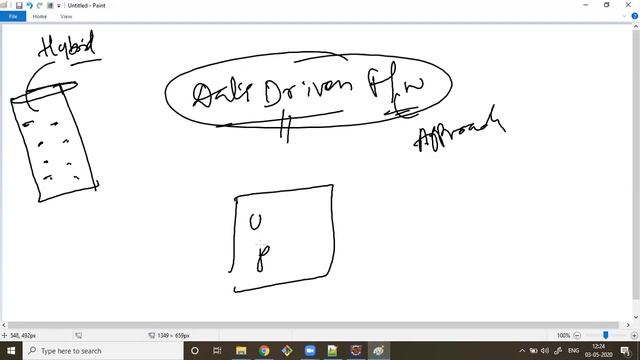Click the vertical scrollbar down arrow

click(636, 318)
